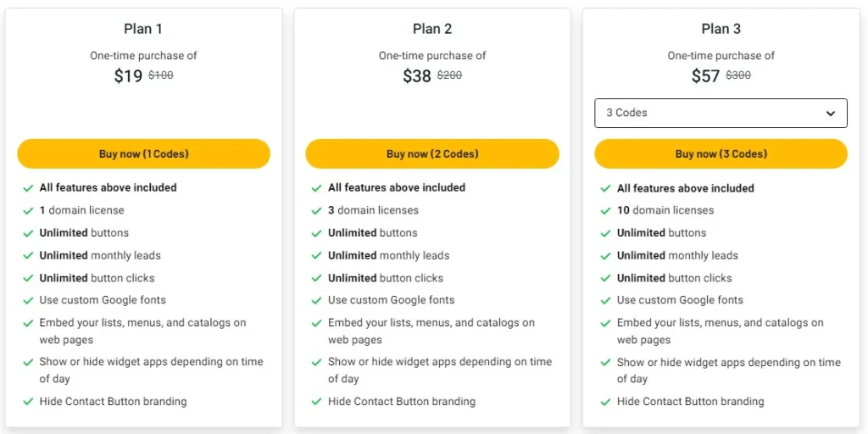
Task: Click Plan 3 Unlimited monthly leads checkmark
Action: point(605,256)
